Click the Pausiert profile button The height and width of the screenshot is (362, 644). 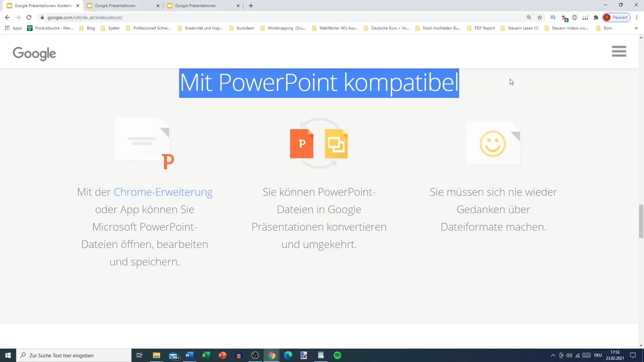616,17
